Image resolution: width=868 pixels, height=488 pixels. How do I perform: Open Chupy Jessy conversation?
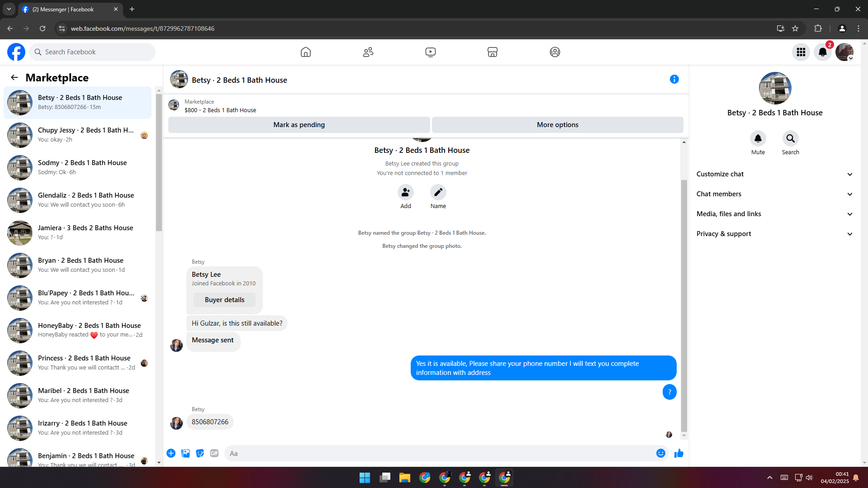click(x=77, y=135)
